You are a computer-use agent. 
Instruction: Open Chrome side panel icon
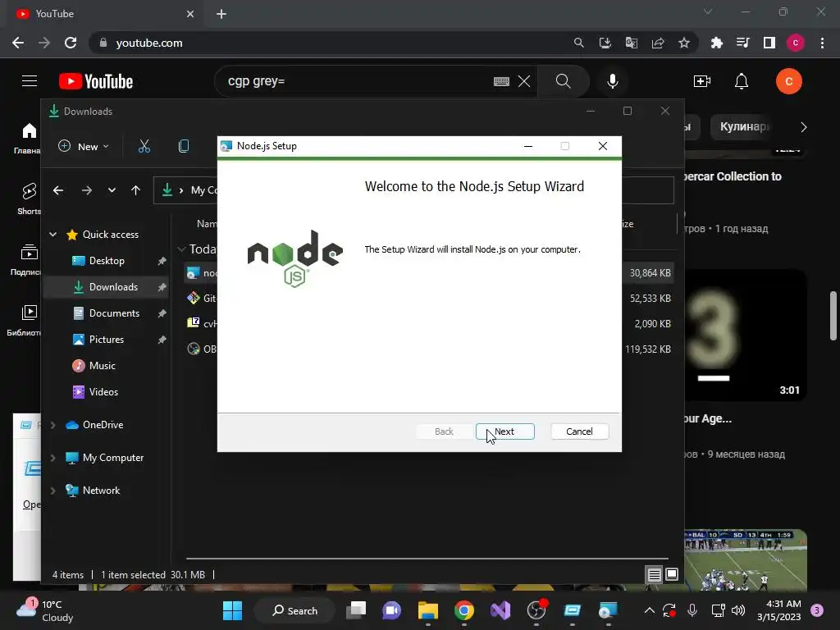pos(769,43)
